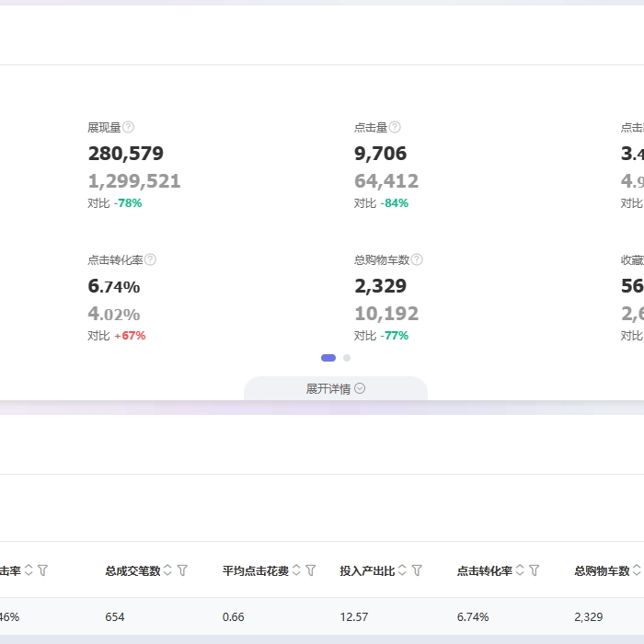
Task: Filter the 总成交笔数 column
Action: 182,570
